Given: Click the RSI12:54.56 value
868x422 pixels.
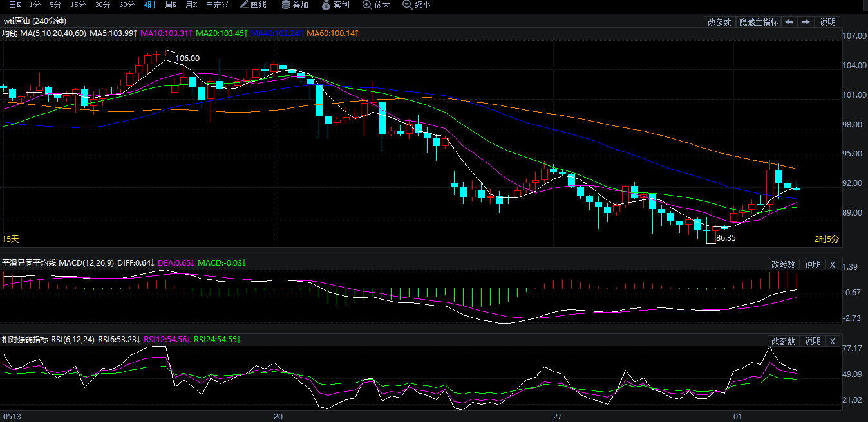Looking at the screenshot, I should pos(167,339).
